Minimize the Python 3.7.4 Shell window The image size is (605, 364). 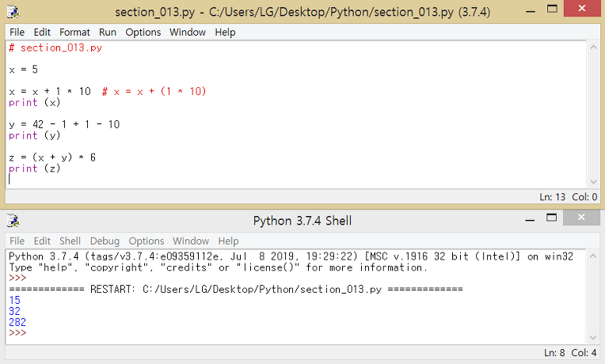tap(530, 218)
